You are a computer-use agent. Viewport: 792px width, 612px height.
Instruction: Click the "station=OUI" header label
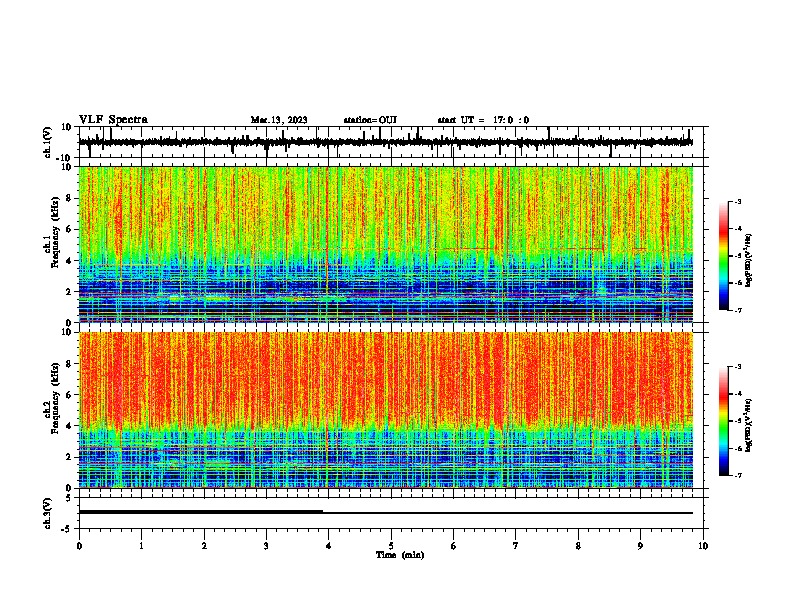[370, 120]
